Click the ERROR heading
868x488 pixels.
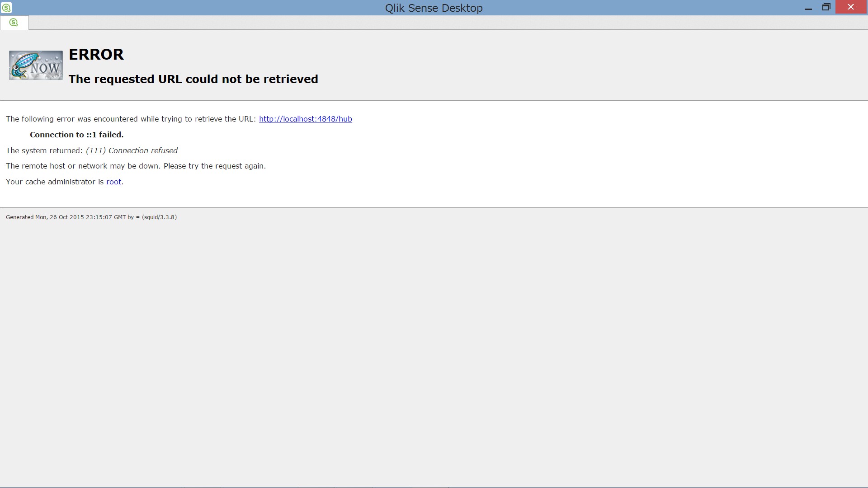96,54
